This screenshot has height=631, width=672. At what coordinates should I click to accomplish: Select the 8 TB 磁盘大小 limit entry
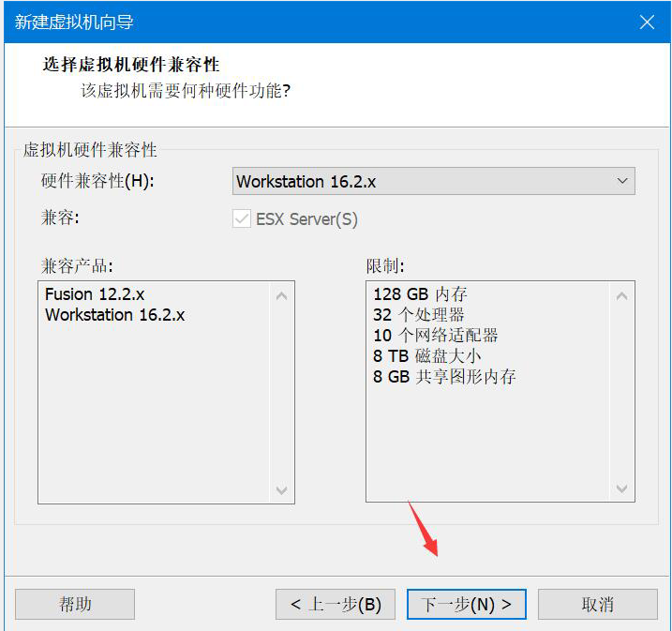[426, 356]
